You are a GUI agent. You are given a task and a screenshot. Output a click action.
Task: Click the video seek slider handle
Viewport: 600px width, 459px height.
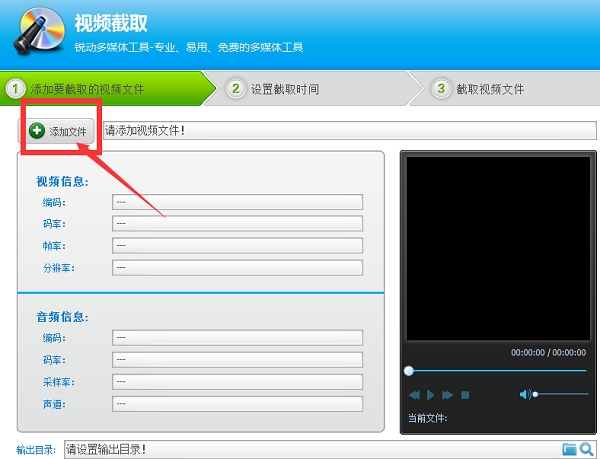coord(409,371)
